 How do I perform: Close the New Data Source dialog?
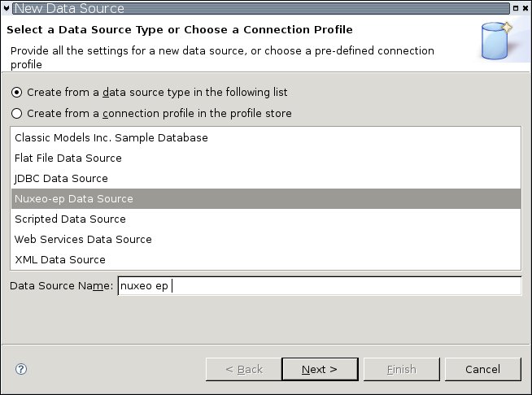[x=525, y=8]
